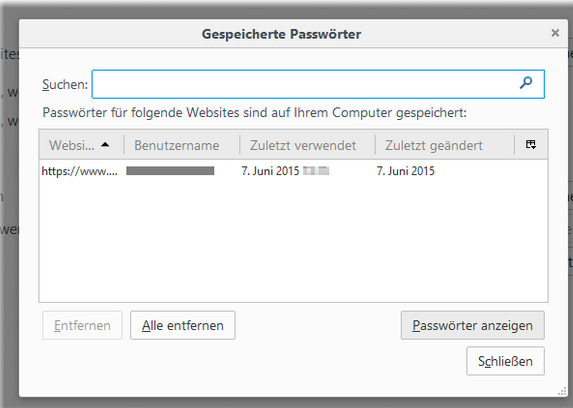Show passwords via Passwörter anzeigen button

[x=473, y=325]
